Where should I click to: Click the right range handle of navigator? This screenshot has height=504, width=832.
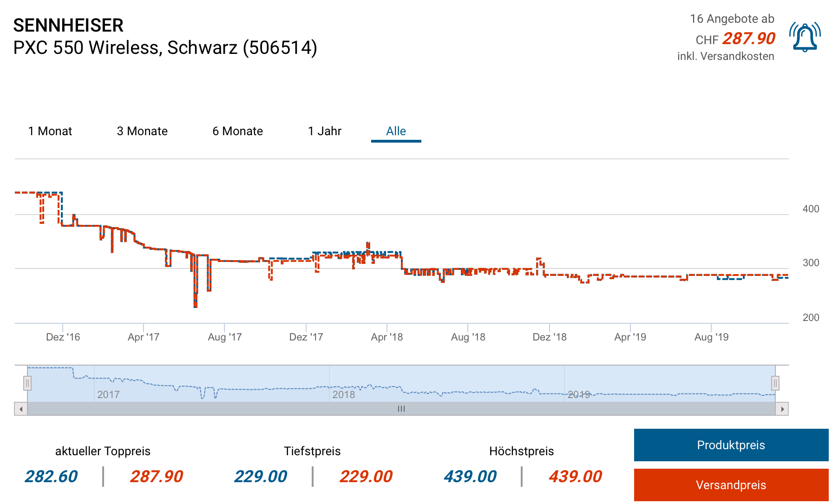point(775,383)
